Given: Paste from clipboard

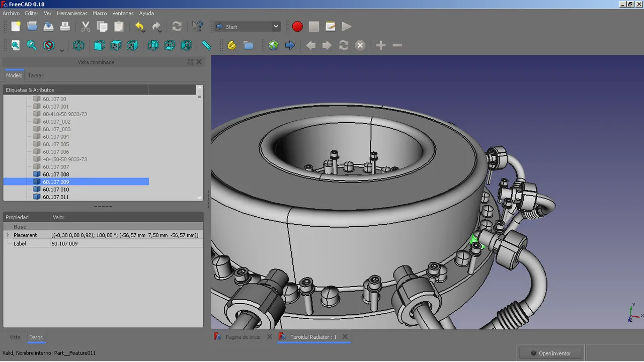Looking at the screenshot, I should (119, 27).
